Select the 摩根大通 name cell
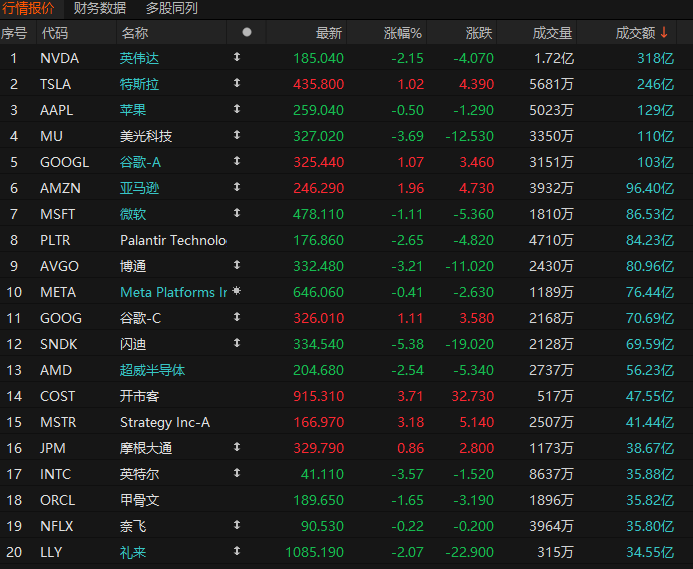 tap(146, 448)
